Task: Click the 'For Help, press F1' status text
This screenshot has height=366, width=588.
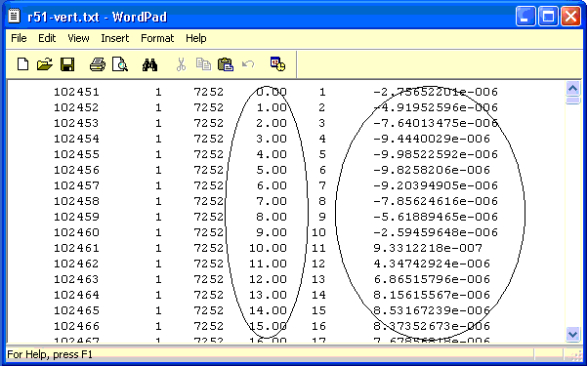Action: tap(50, 354)
